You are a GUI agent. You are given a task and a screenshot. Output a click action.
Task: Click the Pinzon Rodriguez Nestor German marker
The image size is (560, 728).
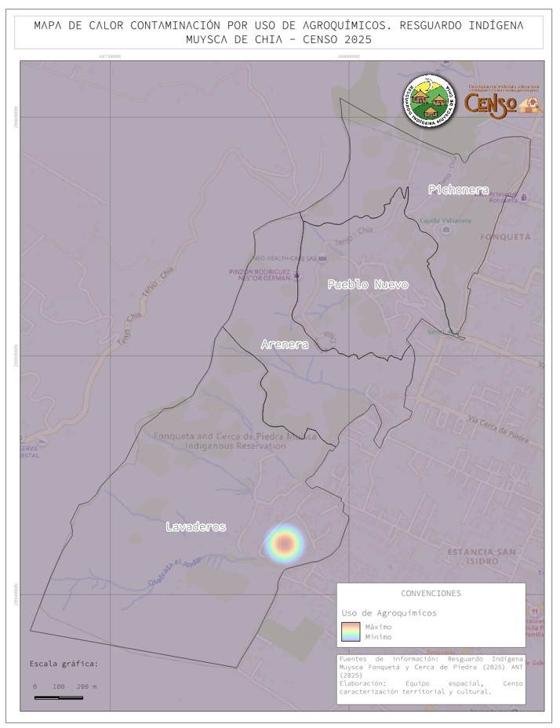click(297, 275)
